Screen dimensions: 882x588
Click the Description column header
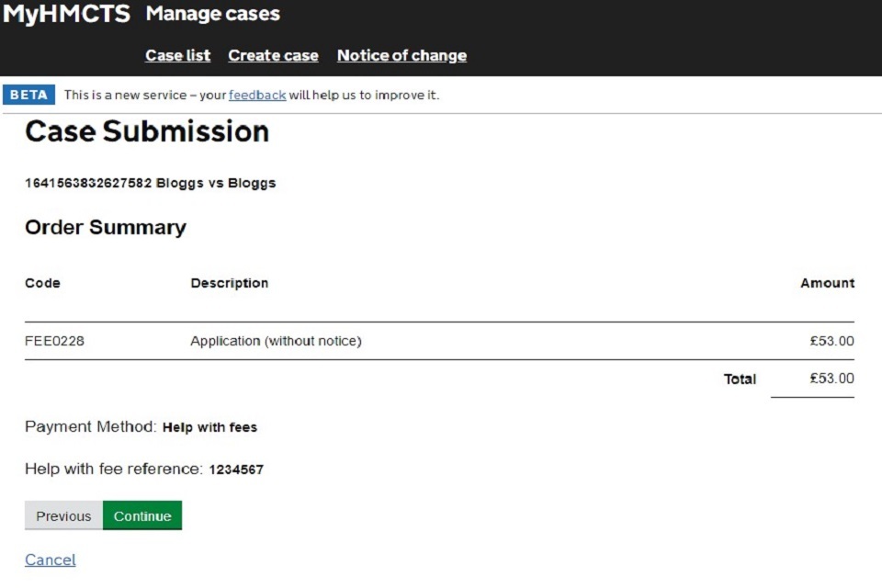tap(229, 284)
